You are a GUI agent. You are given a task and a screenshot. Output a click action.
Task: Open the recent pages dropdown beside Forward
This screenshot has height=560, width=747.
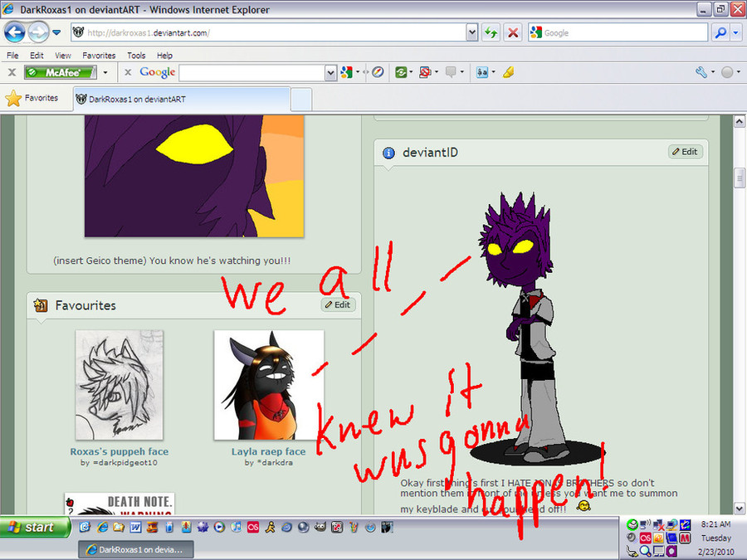pyautogui.click(x=56, y=32)
